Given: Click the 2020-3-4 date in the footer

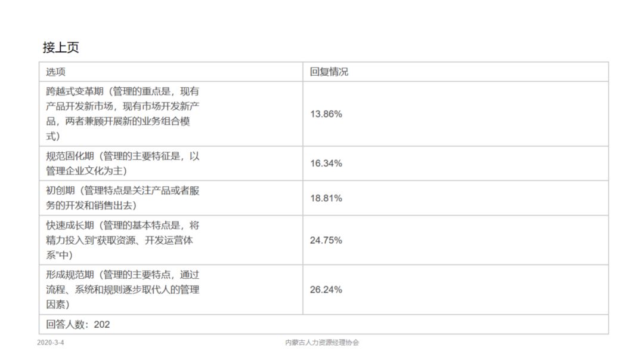Looking at the screenshot, I should pos(50,343).
